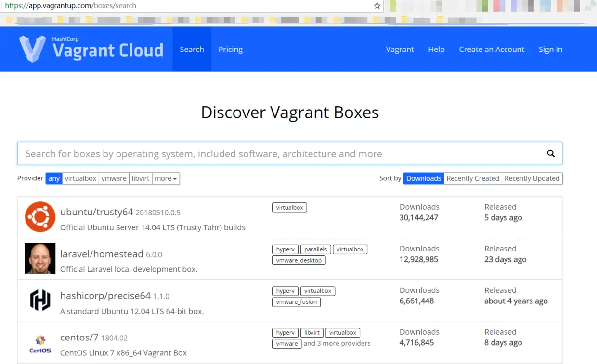Open laravel/homestead avatar photo
Screen dimensions: 597x364
(x=40, y=259)
